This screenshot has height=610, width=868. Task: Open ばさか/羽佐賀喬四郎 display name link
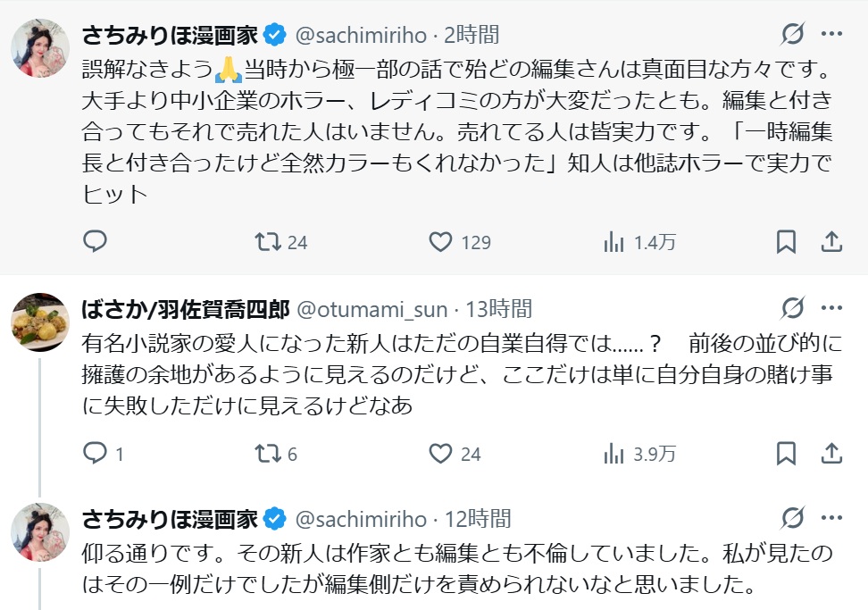(x=185, y=309)
